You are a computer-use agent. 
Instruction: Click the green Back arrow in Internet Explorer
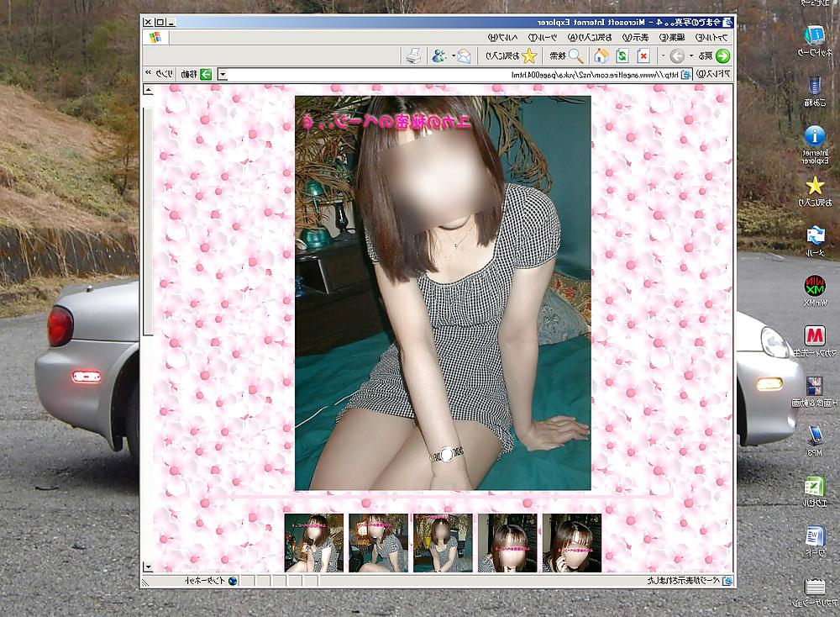[x=722, y=55]
